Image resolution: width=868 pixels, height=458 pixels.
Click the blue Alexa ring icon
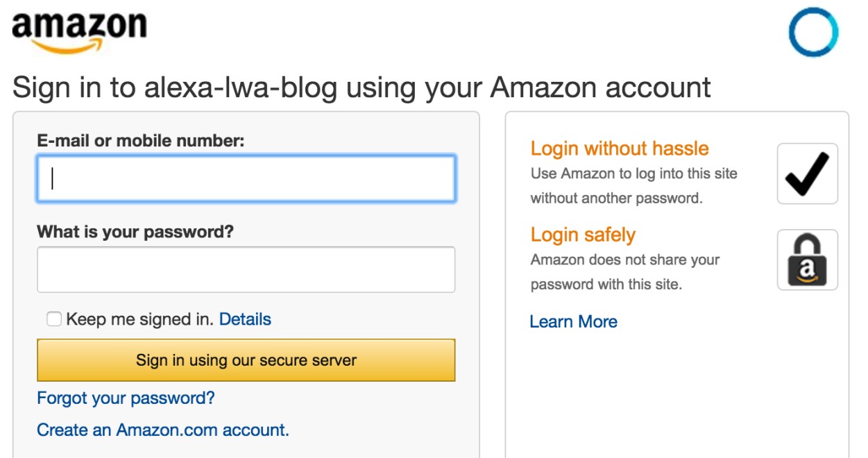(813, 32)
